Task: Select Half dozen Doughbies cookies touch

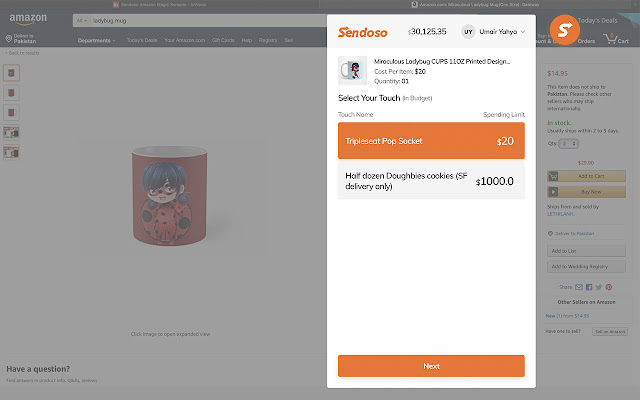Action: [431, 181]
